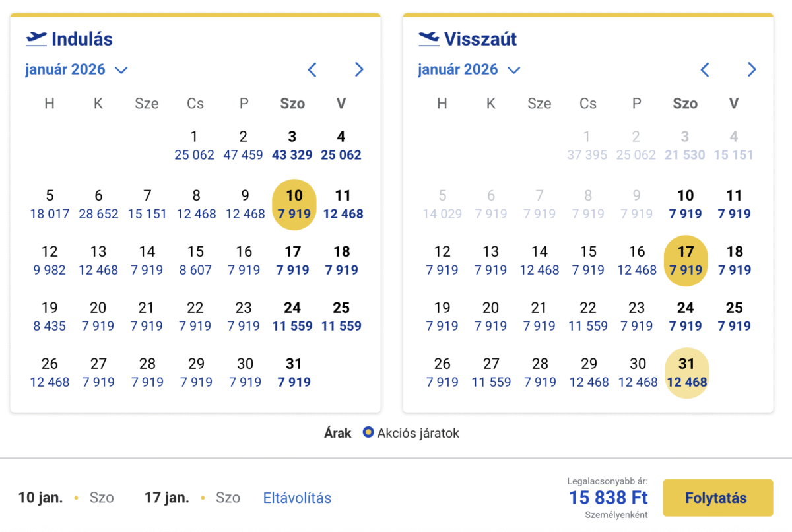Screen dimensions: 792x532
Task: Select return date 17 in Visszaút calendar
Action: coord(686,260)
